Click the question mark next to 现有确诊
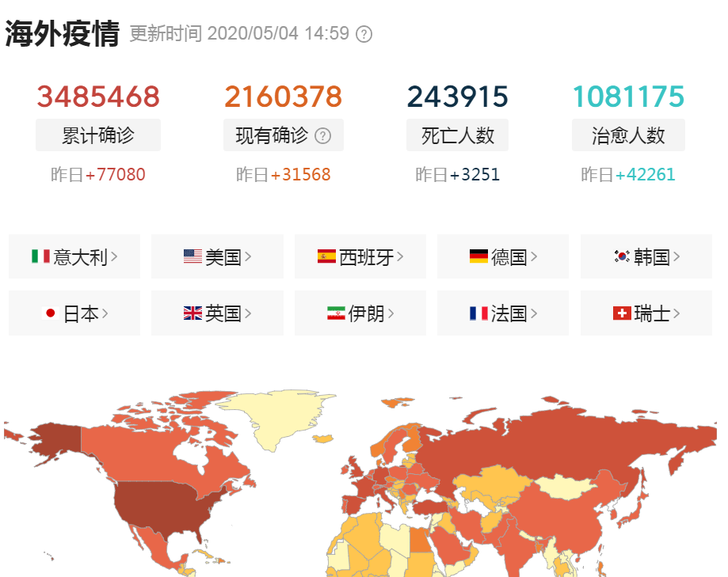Viewport: 728px width, 577px height. click(322, 136)
